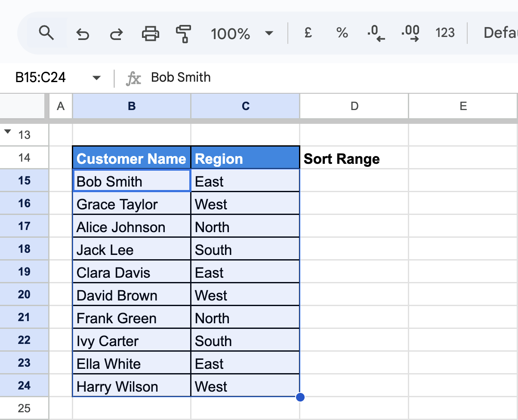This screenshot has width=518, height=420.
Task: Select column A header
Action: [x=61, y=106]
